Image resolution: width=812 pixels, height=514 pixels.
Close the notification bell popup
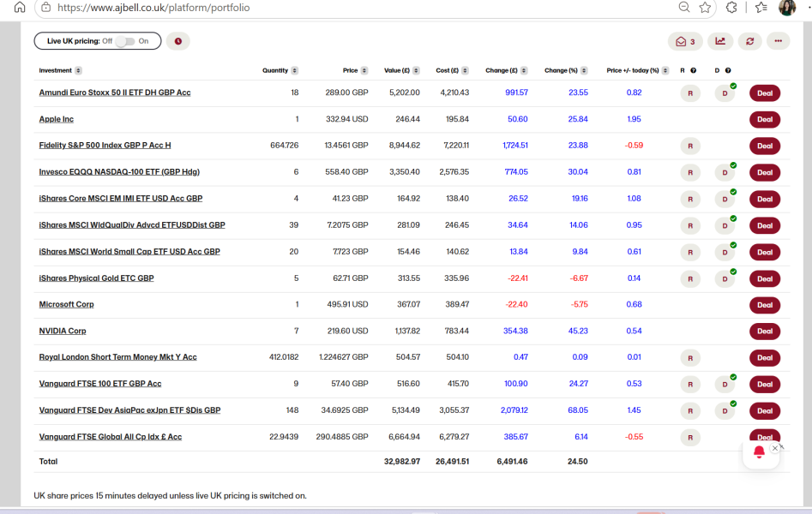tap(775, 448)
